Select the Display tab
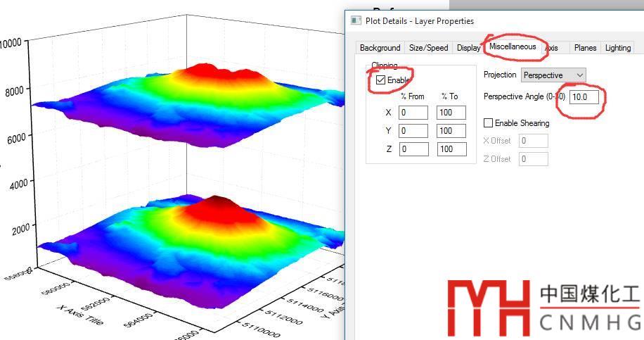This screenshot has height=340, width=644. 468,48
